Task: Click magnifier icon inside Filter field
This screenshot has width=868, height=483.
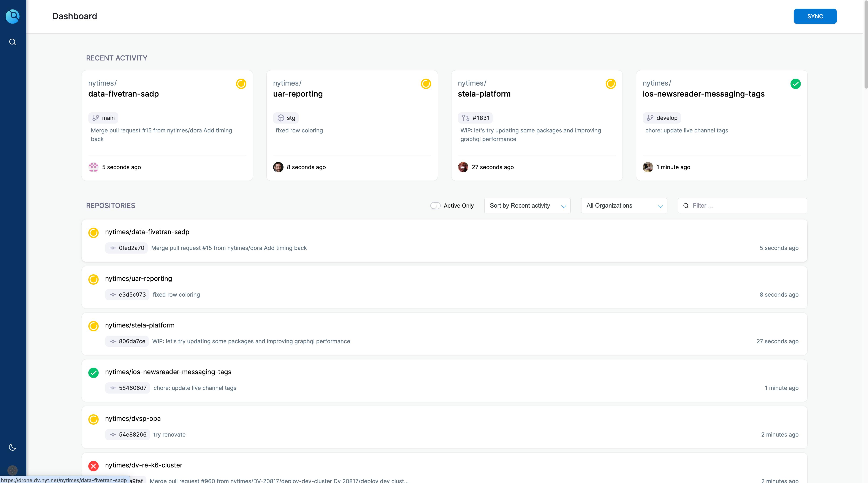Action: click(x=686, y=206)
